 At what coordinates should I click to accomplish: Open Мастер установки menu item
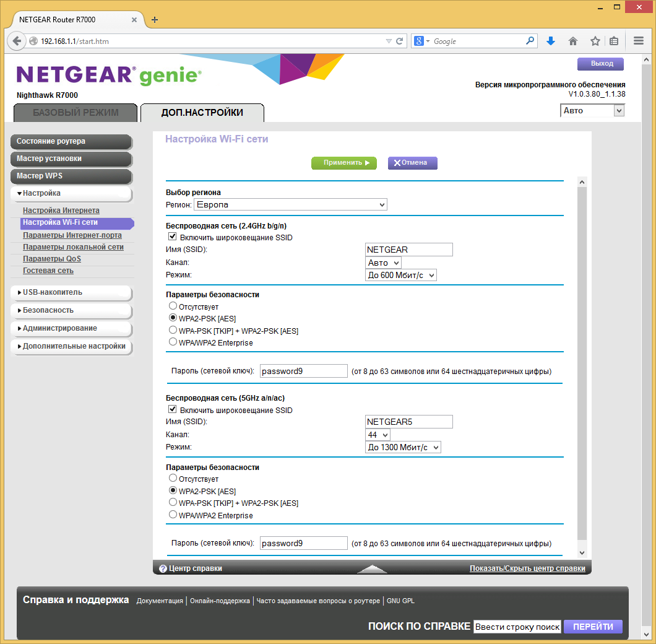pyautogui.click(x=72, y=159)
